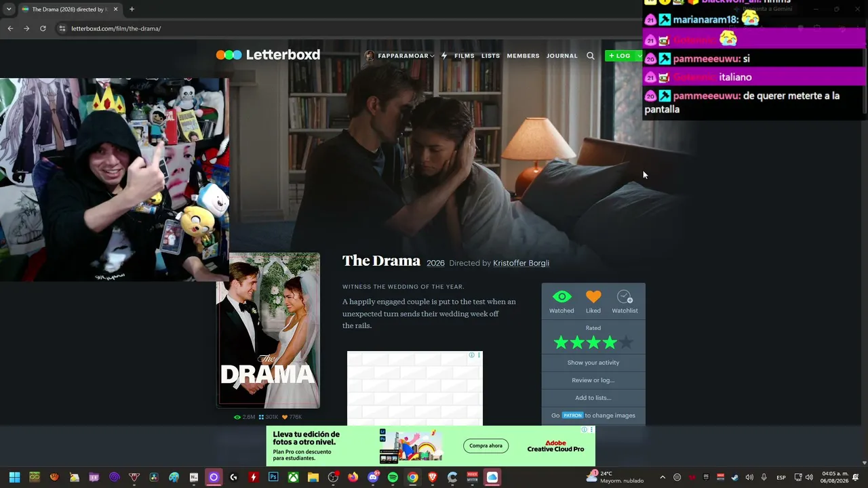Open the MEMBERS menu
Screen dimensions: 868x488
click(523, 56)
